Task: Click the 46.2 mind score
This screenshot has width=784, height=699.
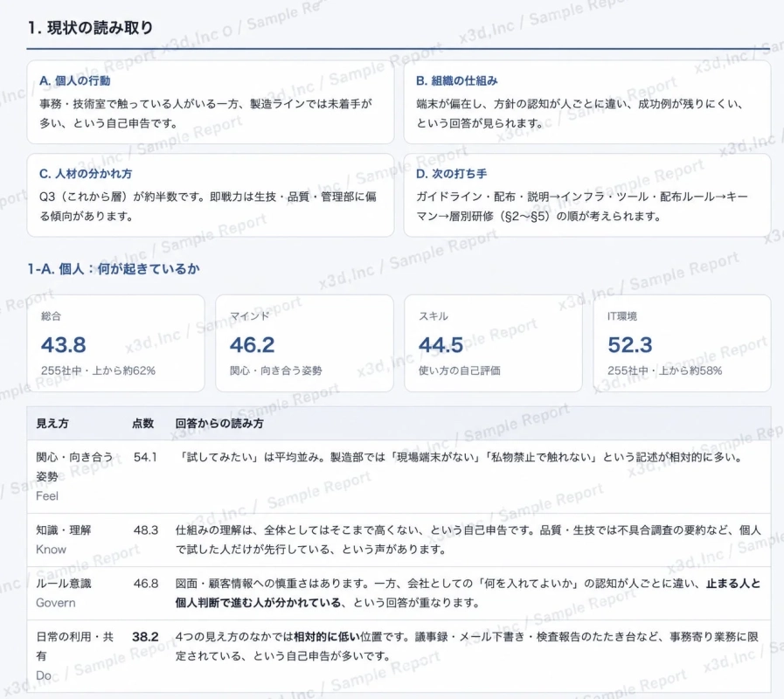Action: pos(252,344)
